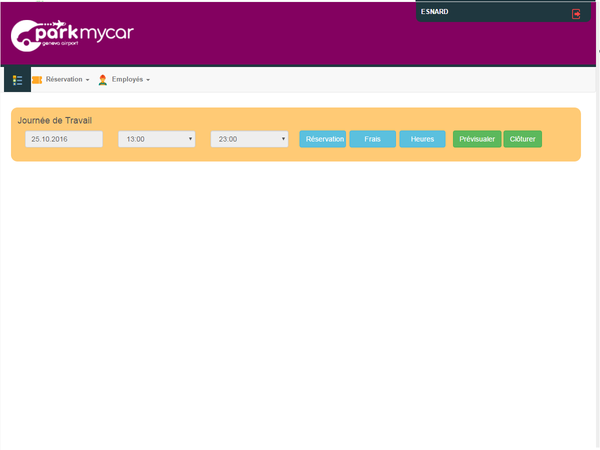Open the 13:00 start time dropdown

tap(156, 140)
